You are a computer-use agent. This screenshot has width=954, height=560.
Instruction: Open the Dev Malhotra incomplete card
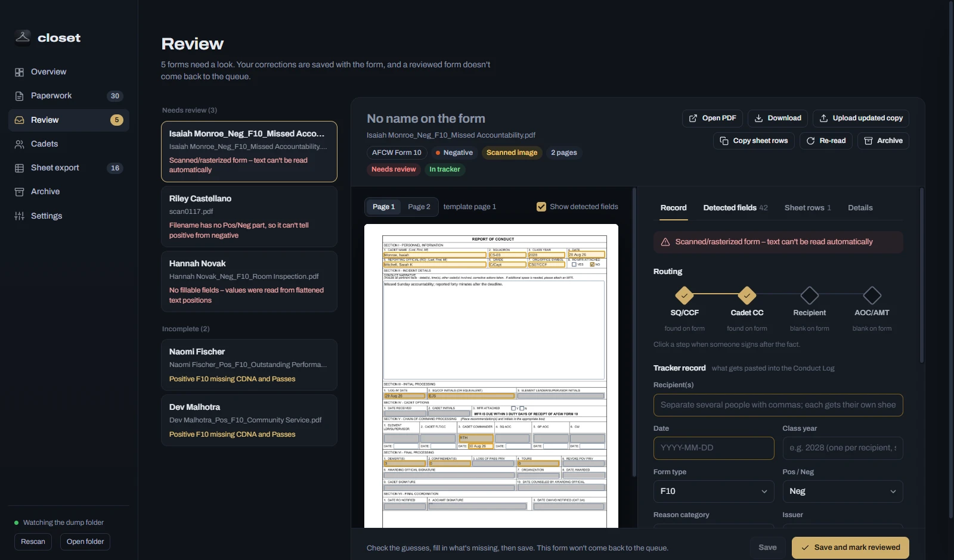point(249,421)
